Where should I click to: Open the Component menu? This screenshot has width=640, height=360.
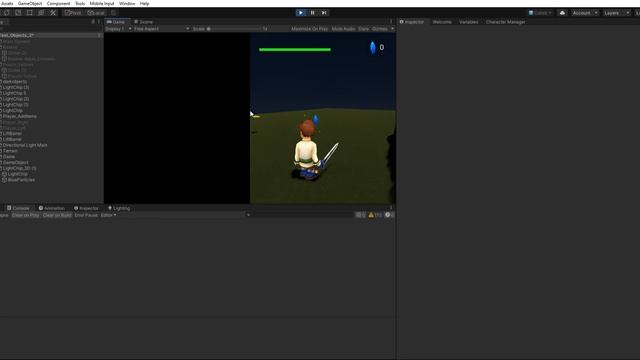coord(58,3)
